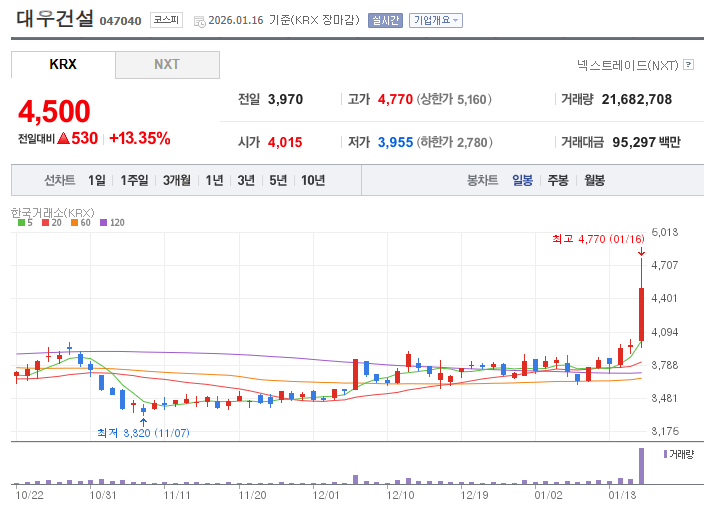The image size is (704, 507).
Task: Click the red up-triangle beside 530
Action: point(63,138)
